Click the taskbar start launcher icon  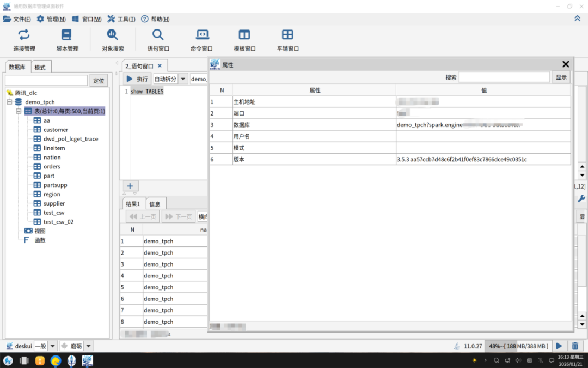[8, 360]
